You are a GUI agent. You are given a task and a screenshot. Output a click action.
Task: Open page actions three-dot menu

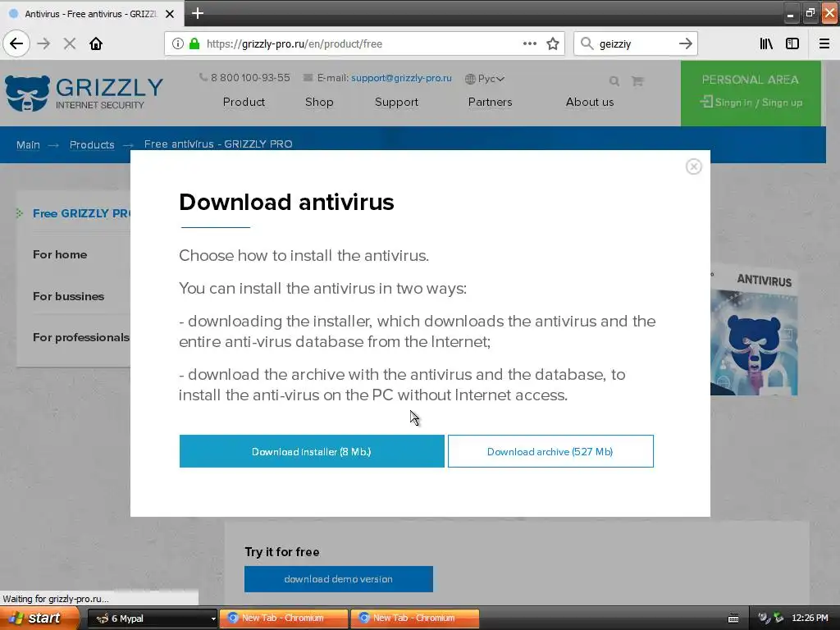tap(530, 44)
